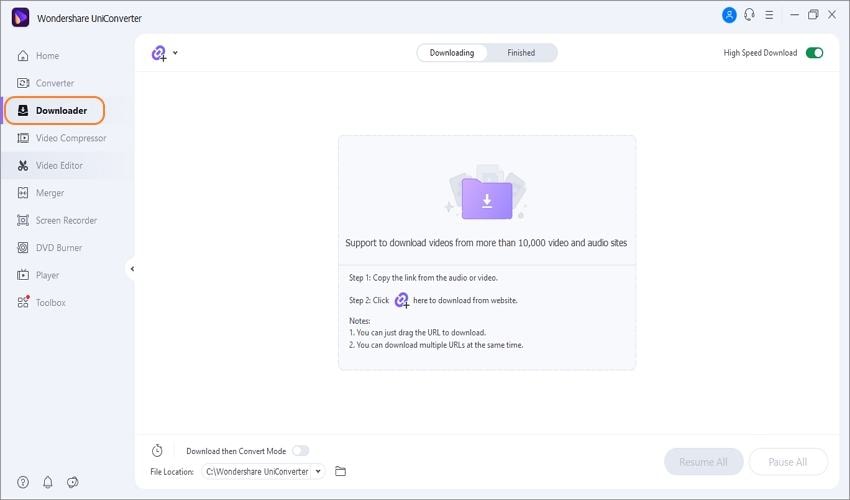Screen dimensions: 850x500
Task: Restore down the UniConverter window
Action: tap(813, 15)
